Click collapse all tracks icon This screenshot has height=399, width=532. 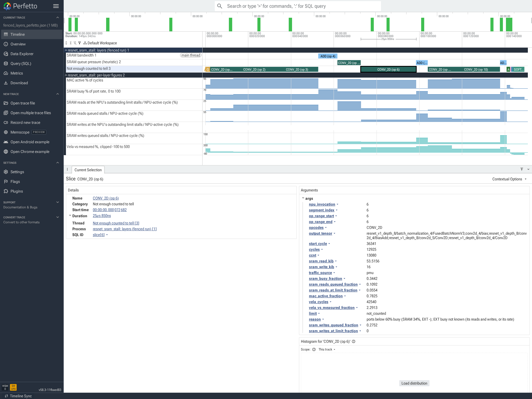[71, 43]
